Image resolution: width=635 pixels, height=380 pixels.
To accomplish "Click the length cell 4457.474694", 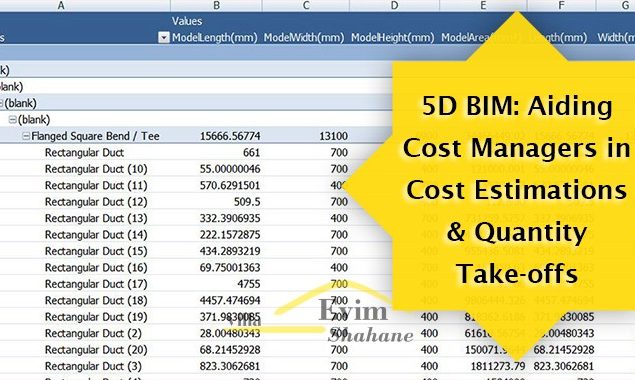I will click(230, 301).
